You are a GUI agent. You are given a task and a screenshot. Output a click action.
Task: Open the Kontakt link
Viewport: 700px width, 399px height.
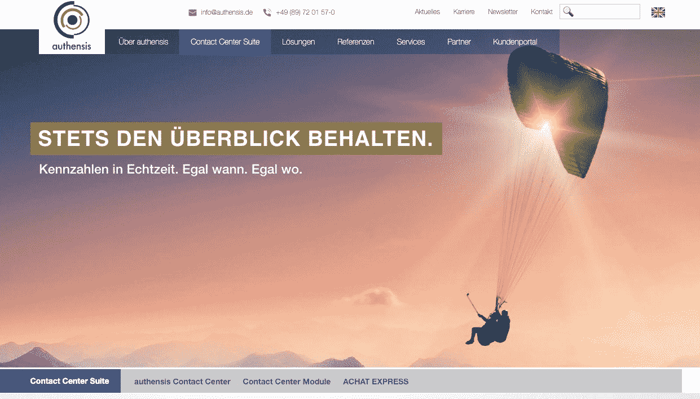pyautogui.click(x=542, y=12)
